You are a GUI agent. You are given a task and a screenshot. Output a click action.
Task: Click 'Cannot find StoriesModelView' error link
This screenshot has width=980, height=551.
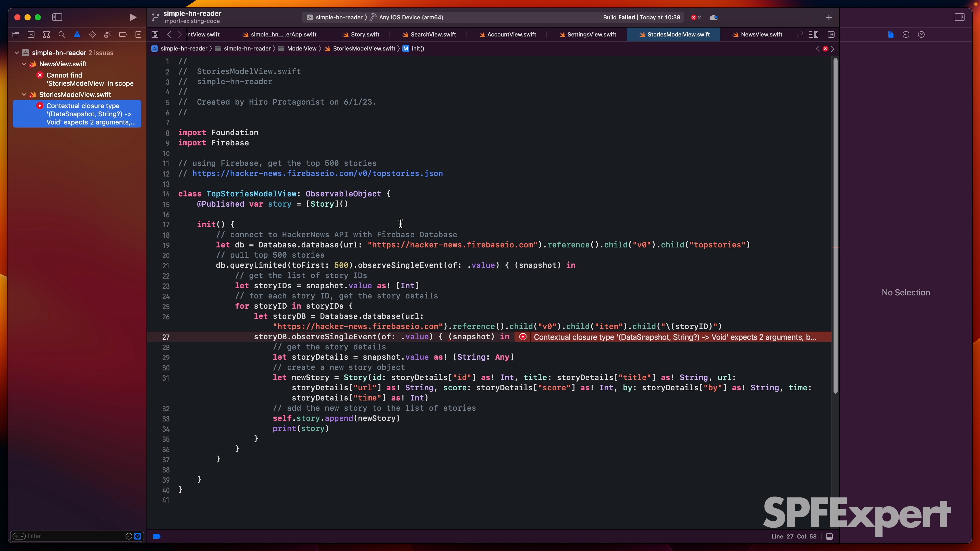point(88,79)
